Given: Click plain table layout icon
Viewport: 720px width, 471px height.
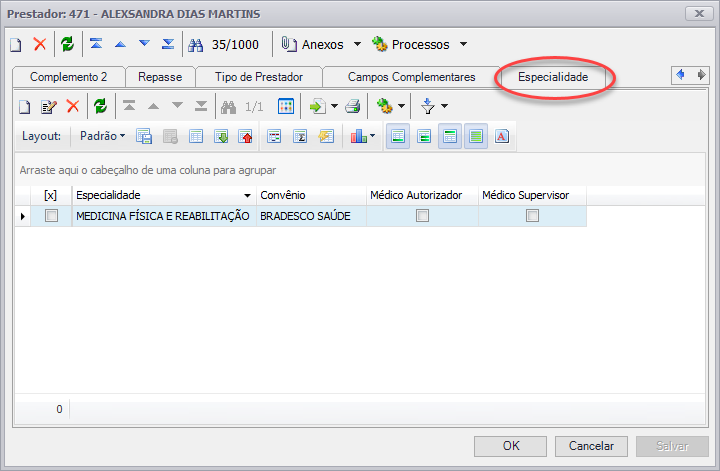Looking at the screenshot, I should (196, 136).
